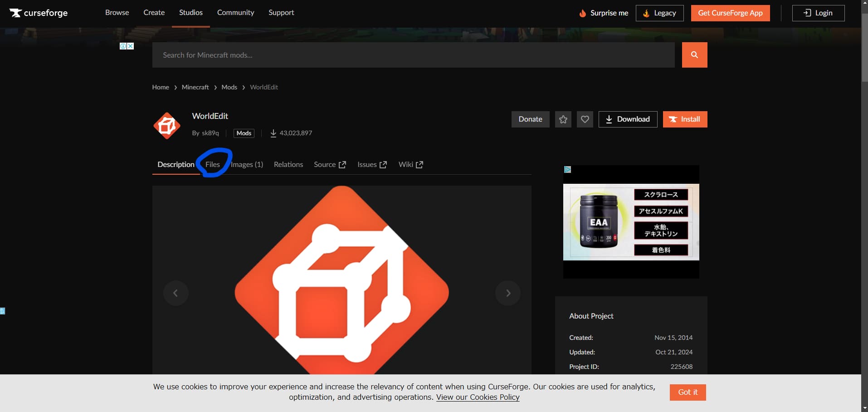Click the Mods category tag
Screen dimensions: 868x412
pos(244,133)
